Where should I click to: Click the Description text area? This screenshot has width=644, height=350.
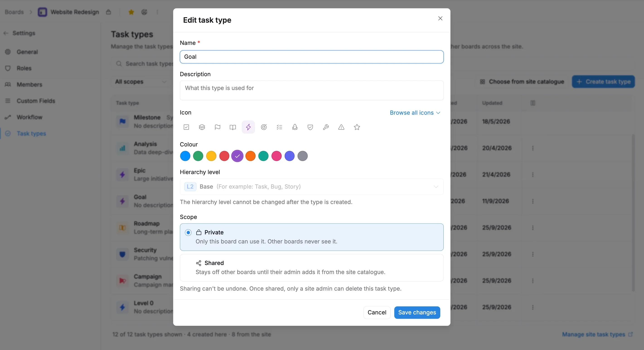pyautogui.click(x=312, y=90)
